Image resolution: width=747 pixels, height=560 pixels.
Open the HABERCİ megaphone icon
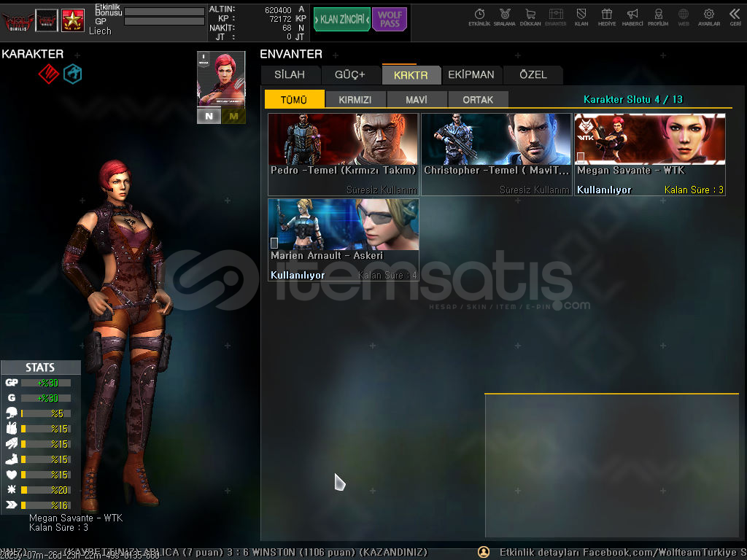632,17
